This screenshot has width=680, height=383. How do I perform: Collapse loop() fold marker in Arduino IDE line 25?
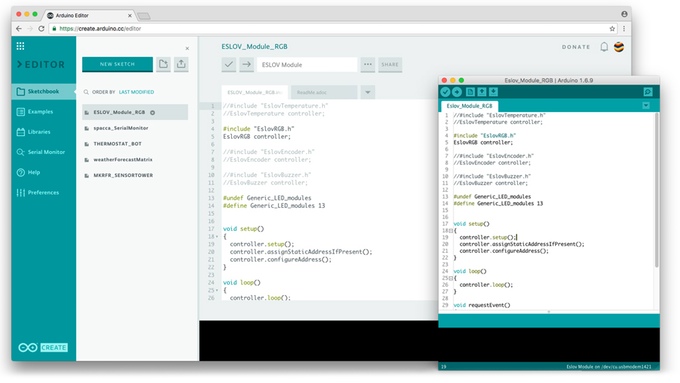click(451, 278)
